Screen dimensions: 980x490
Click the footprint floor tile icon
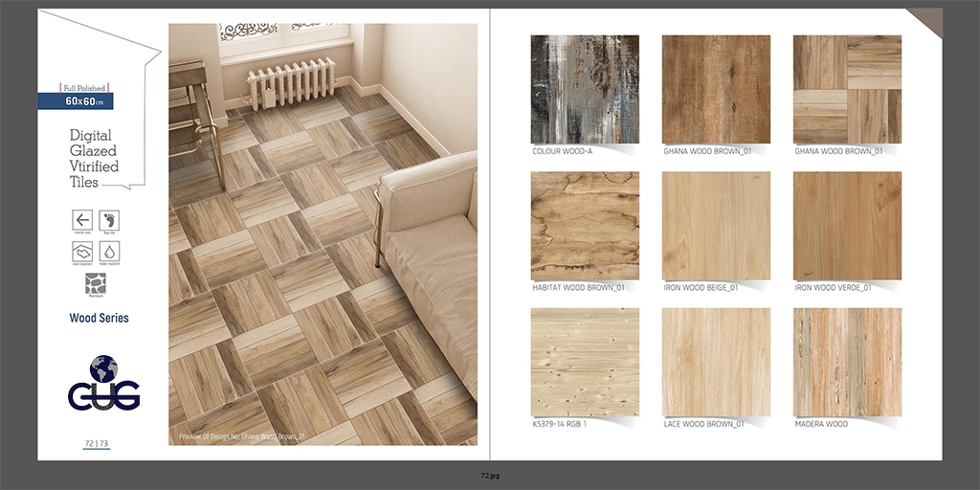(109, 220)
